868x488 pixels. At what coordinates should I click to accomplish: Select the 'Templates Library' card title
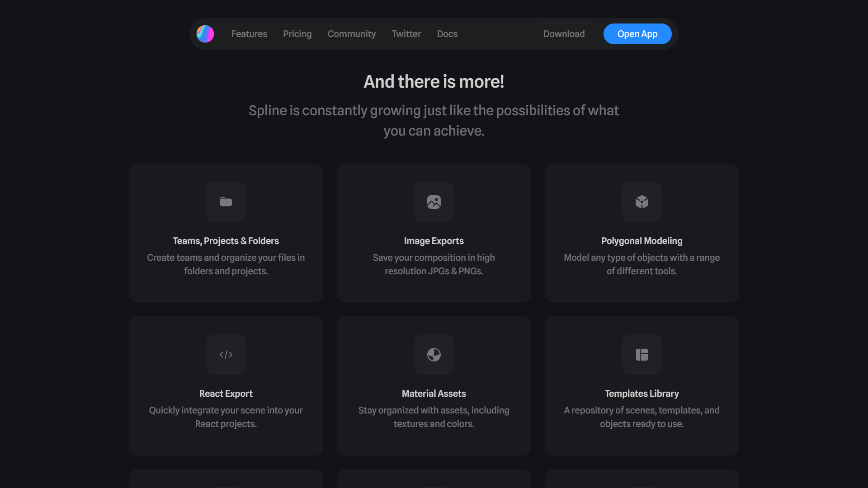tap(642, 394)
